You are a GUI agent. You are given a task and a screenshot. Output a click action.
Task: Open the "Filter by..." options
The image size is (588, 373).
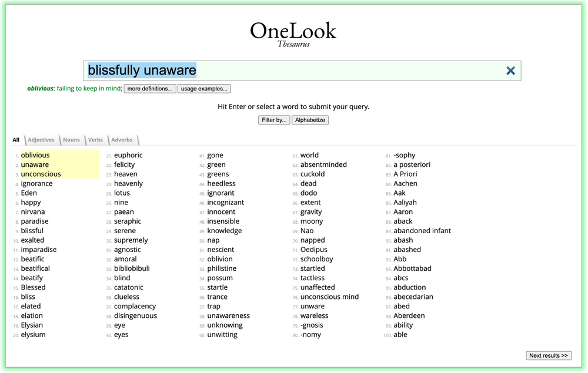(273, 119)
